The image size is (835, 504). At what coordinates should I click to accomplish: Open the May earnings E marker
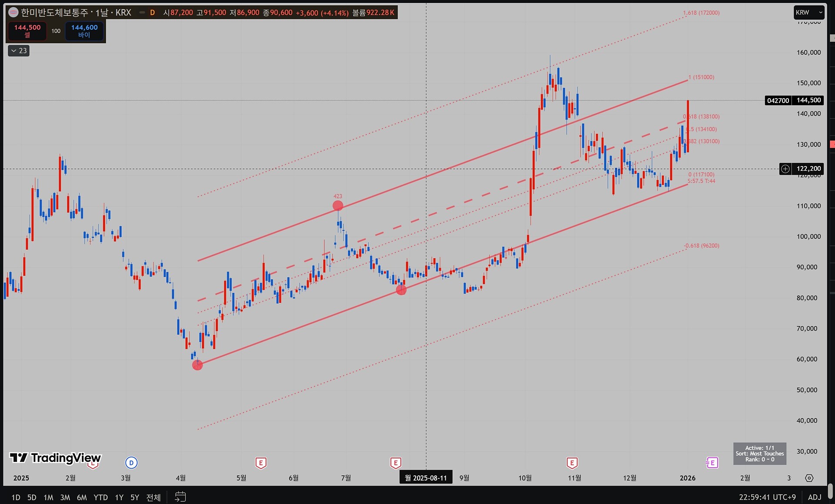pyautogui.click(x=261, y=463)
